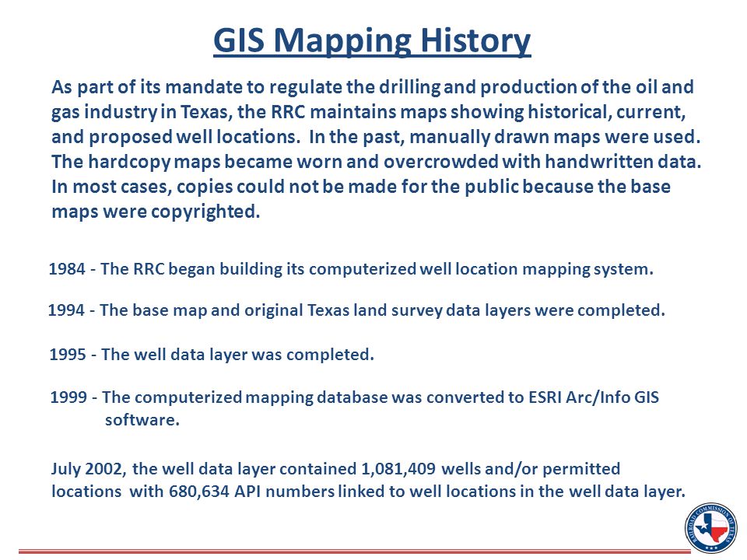Viewport: 747px width, 560px height.
Task: Click the 1999 ESRI Arc/Info GIS entry
Action: click(x=355, y=408)
